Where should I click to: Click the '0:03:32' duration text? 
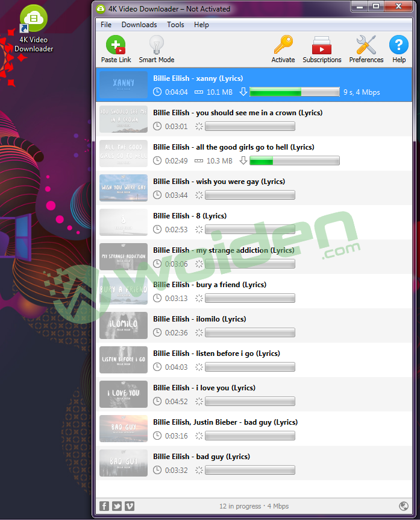click(x=176, y=471)
